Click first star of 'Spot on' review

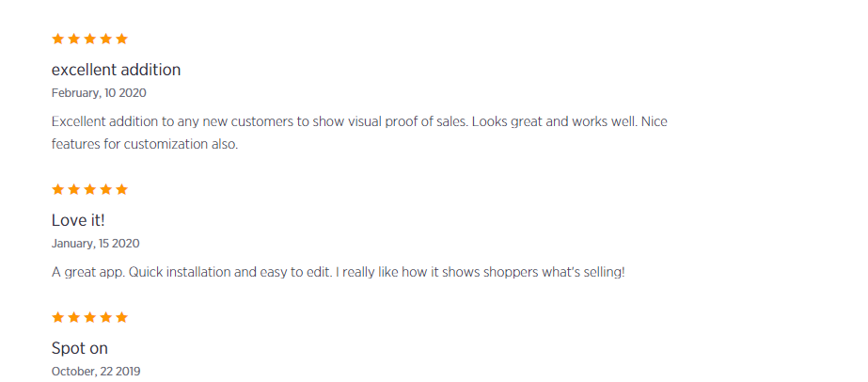pyautogui.click(x=57, y=318)
